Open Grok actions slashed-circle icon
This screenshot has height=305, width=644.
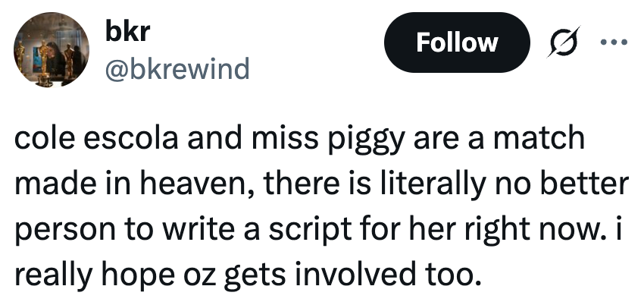pos(564,42)
